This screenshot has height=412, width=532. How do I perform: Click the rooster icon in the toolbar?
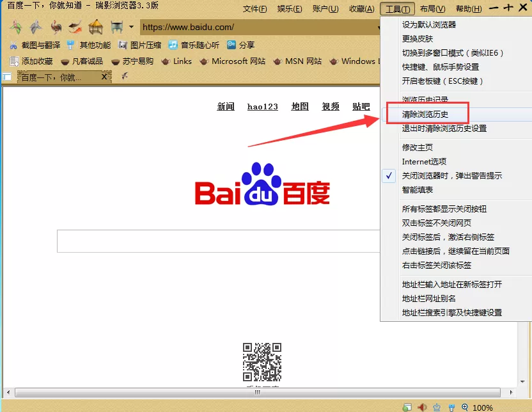56,27
